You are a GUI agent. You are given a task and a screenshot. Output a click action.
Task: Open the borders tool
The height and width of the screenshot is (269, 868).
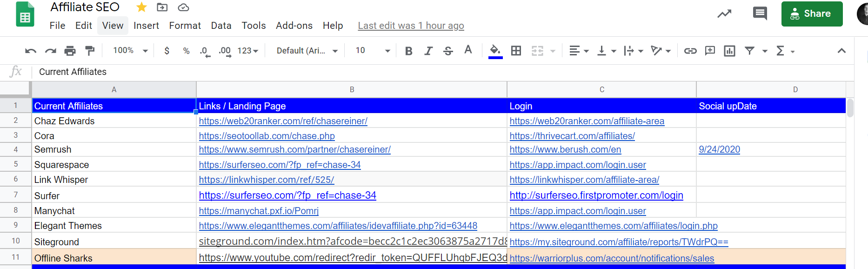516,51
